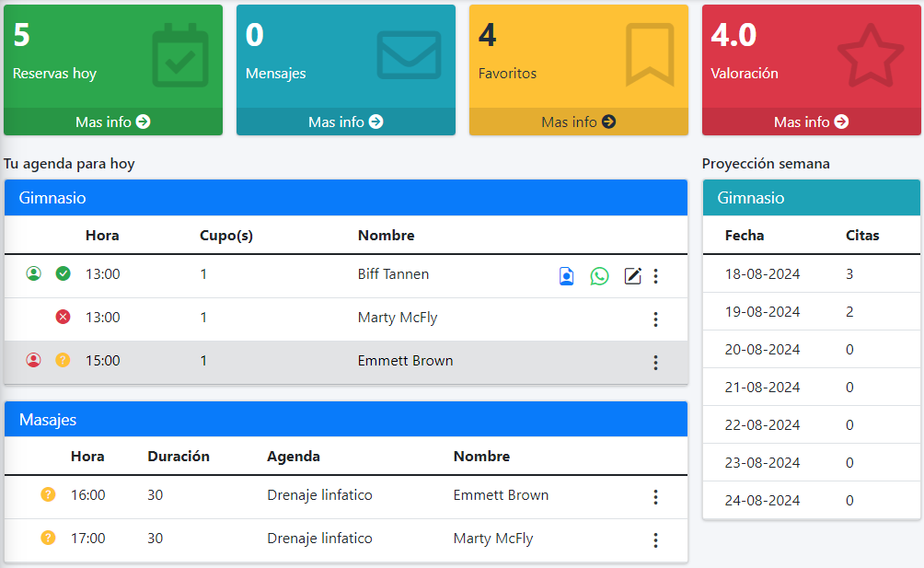Toggle green confirmed status for Biff Tannen
Screen dimensions: 924x568
click(63, 273)
